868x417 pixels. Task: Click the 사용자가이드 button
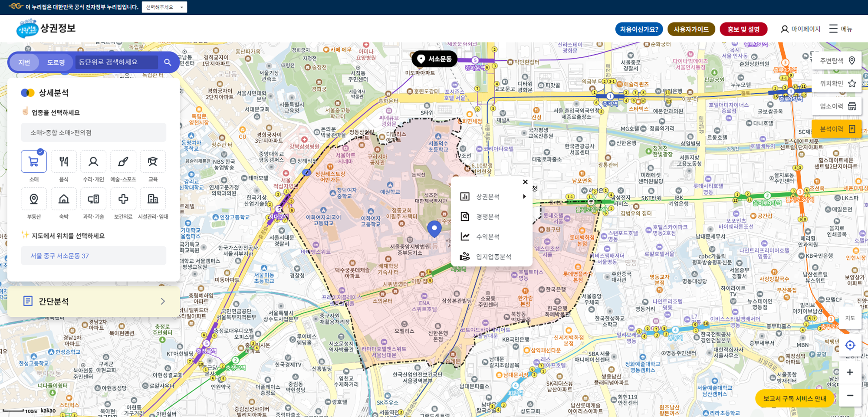691,29
